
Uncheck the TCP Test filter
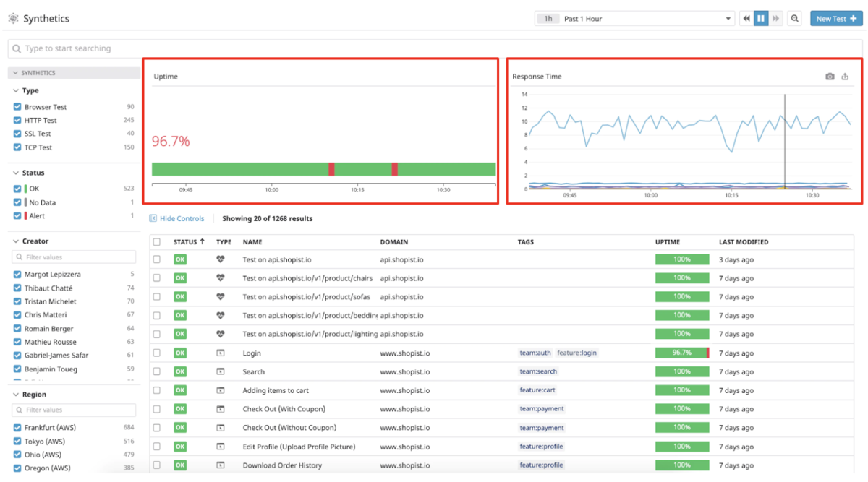[17, 147]
